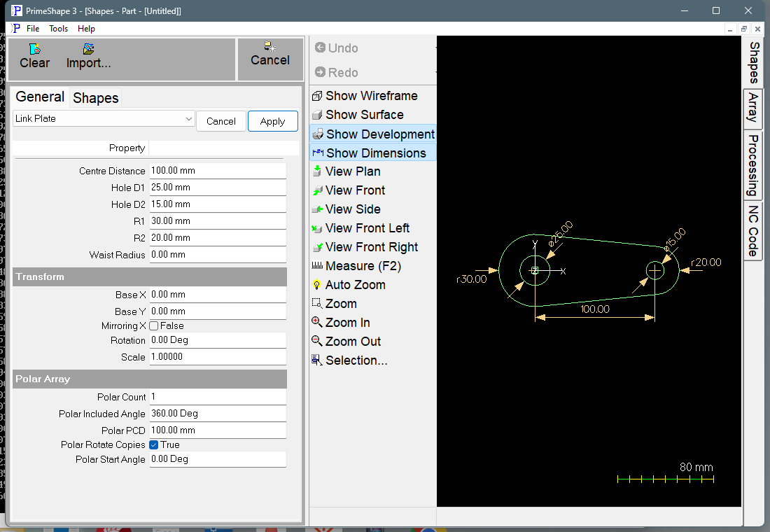Click the Clear shapes icon
Screen dimensions: 770x532
34,48
